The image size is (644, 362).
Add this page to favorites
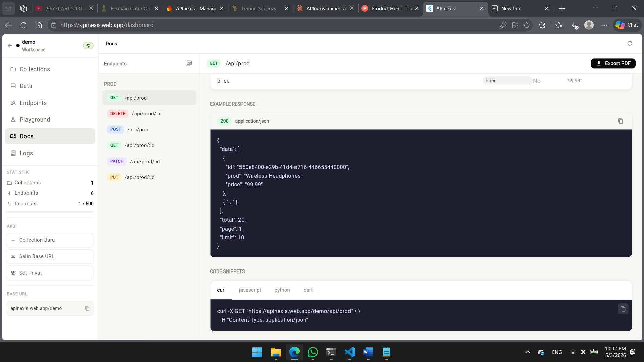(527, 25)
